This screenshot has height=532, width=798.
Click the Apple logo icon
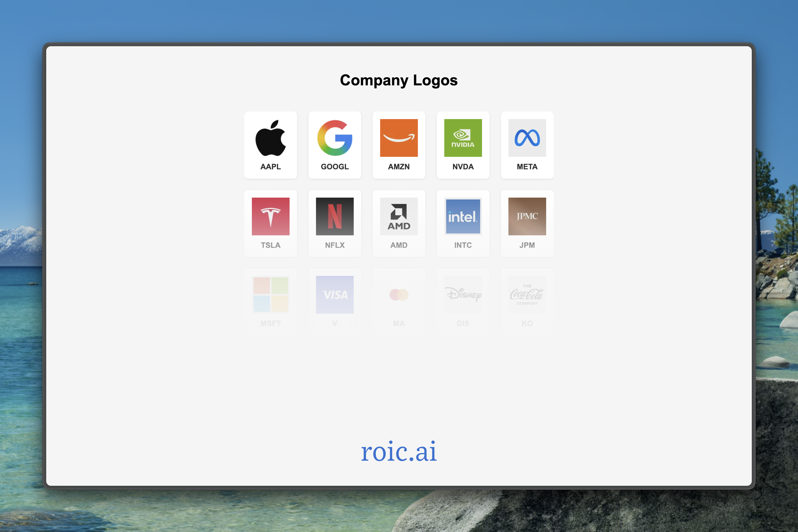tap(270, 138)
